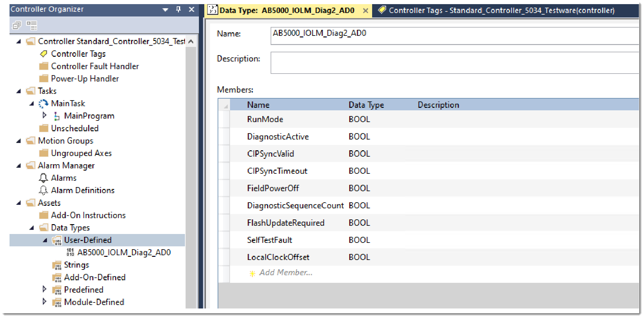Screen dimensions: 644x318
Task: Close the Data Type AB5000_IOLM_Diag2_AD0 tab
Action: point(365,11)
